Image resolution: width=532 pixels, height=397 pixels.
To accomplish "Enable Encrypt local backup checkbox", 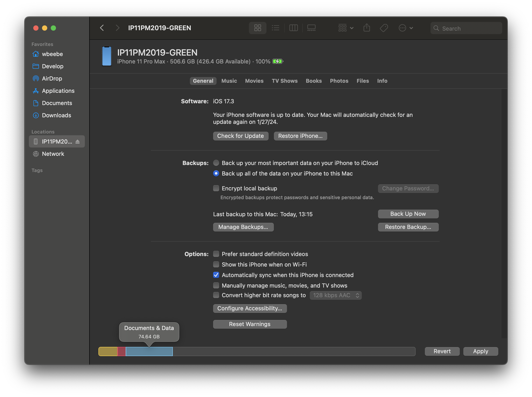I will coord(216,188).
